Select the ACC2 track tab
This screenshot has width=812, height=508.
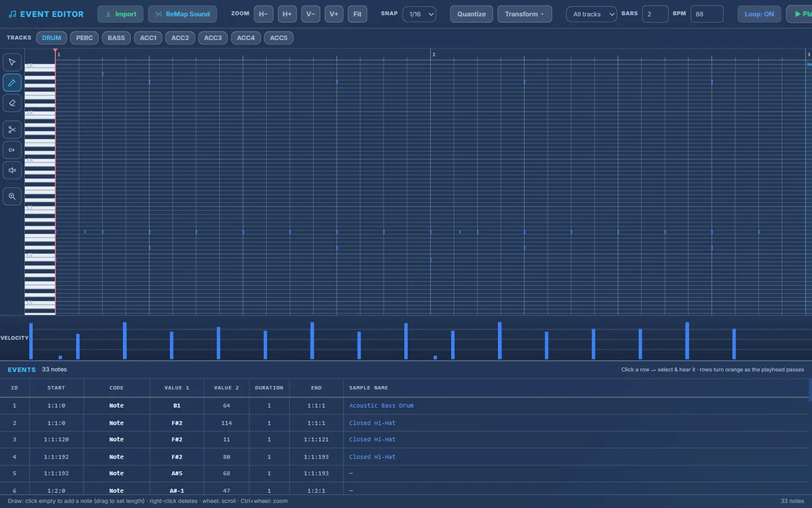180,38
